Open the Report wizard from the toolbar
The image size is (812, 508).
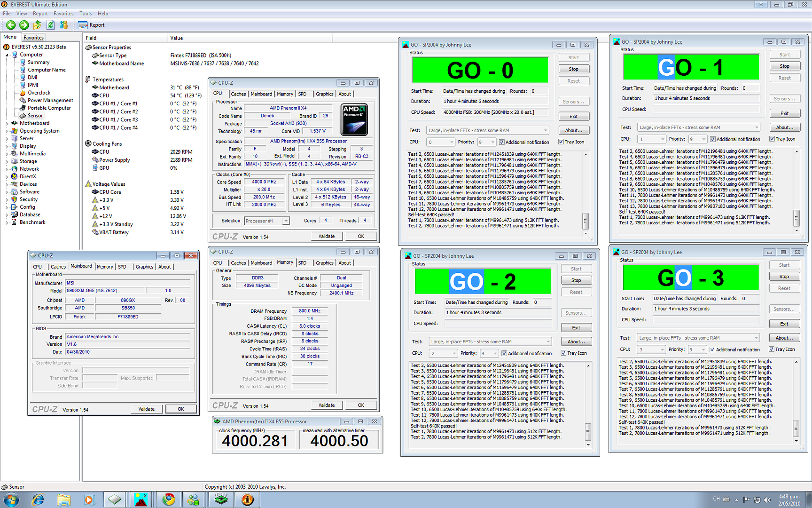click(x=91, y=25)
